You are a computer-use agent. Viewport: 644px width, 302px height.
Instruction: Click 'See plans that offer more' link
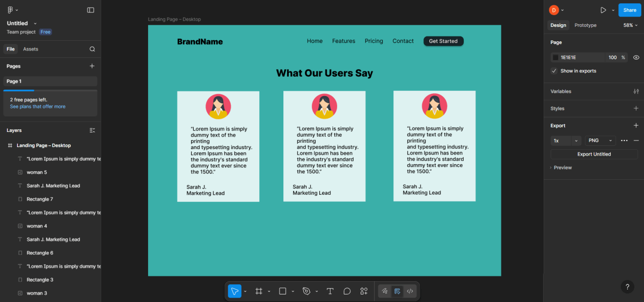pos(38,107)
